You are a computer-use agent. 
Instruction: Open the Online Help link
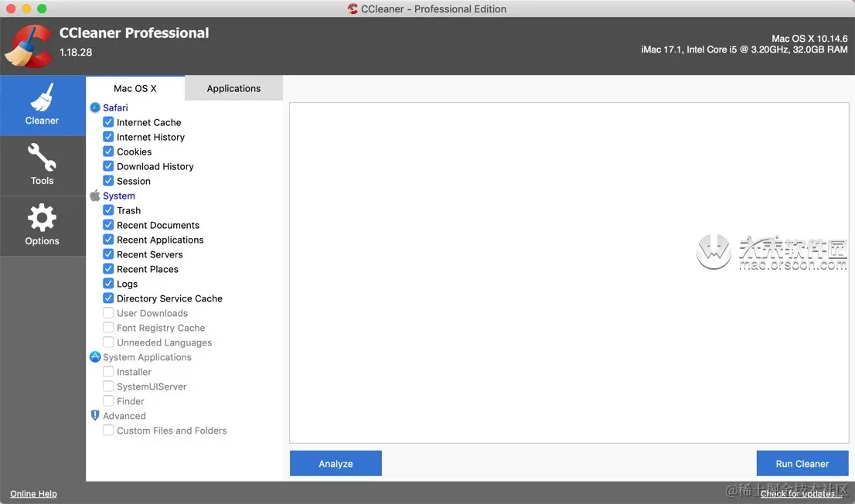tap(33, 494)
